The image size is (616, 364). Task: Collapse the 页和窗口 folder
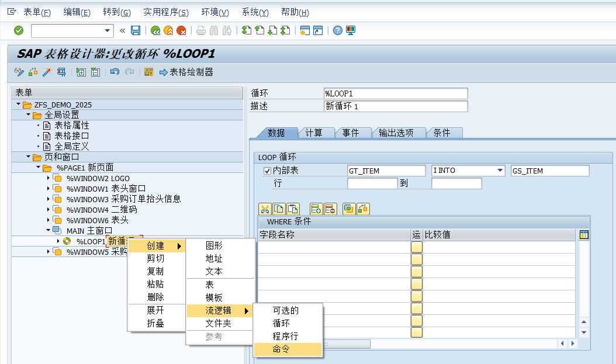point(28,157)
